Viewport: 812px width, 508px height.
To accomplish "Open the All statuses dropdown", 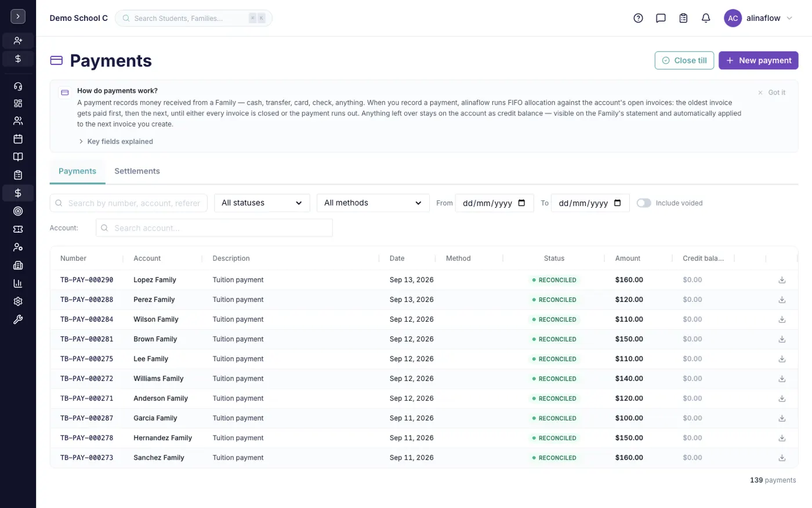I will point(262,203).
